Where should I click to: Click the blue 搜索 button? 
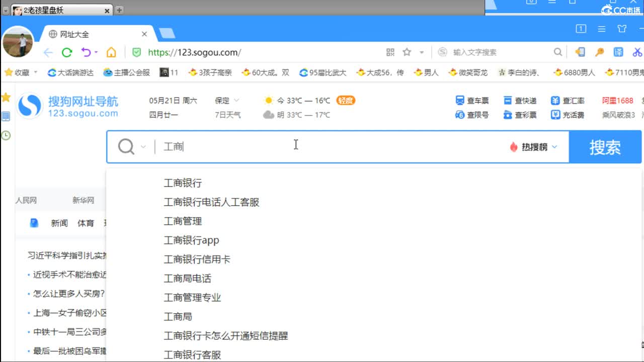pyautogui.click(x=605, y=147)
